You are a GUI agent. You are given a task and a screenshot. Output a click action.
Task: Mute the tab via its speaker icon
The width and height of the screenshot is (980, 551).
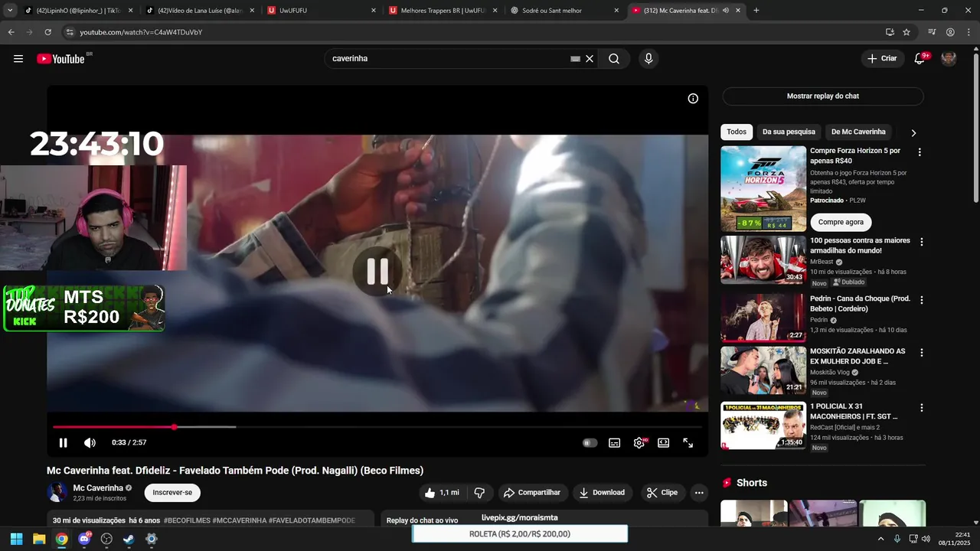pos(725,11)
